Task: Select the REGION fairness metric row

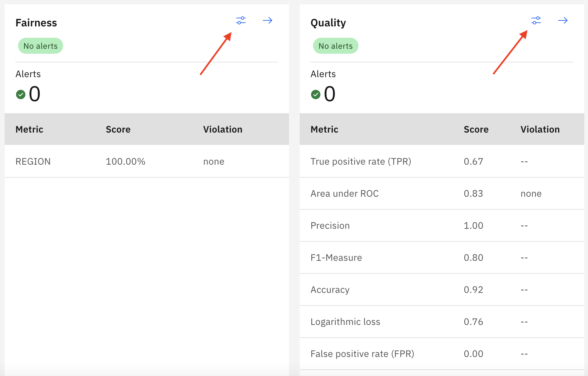Action: (147, 161)
